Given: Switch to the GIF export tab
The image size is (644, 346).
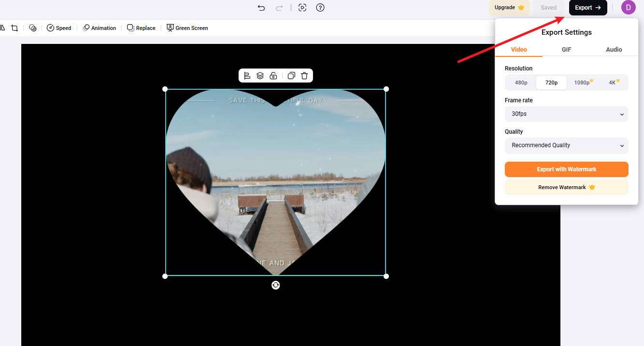Looking at the screenshot, I should (566, 49).
